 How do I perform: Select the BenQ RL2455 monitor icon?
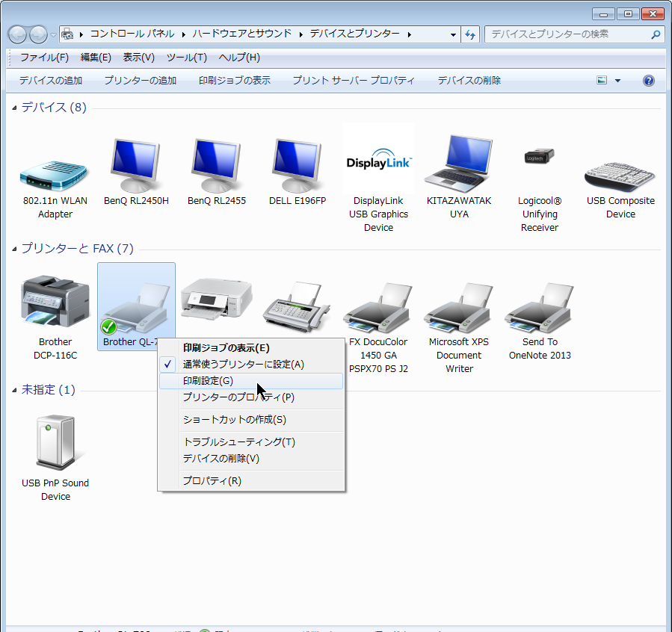(x=217, y=165)
